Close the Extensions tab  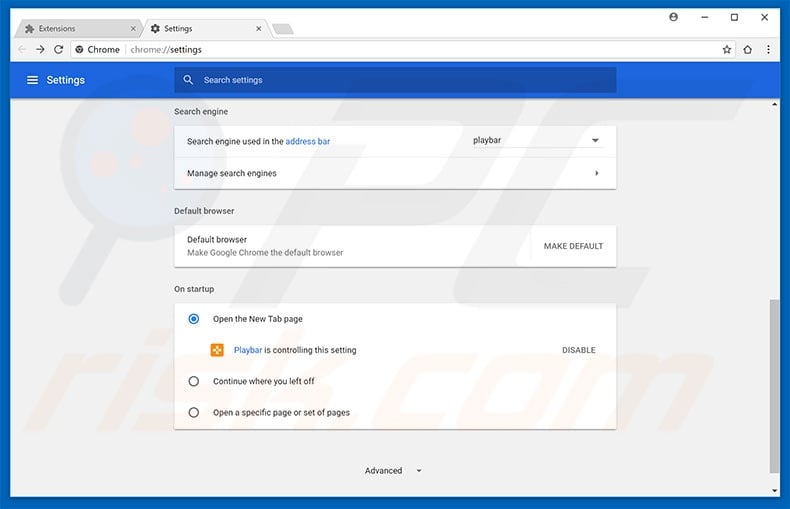click(133, 29)
